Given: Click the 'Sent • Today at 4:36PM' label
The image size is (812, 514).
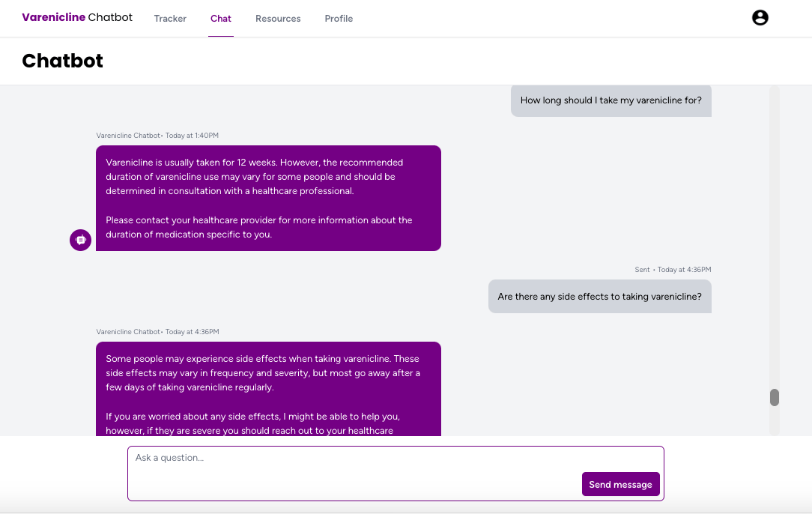Looking at the screenshot, I should pyautogui.click(x=673, y=270).
